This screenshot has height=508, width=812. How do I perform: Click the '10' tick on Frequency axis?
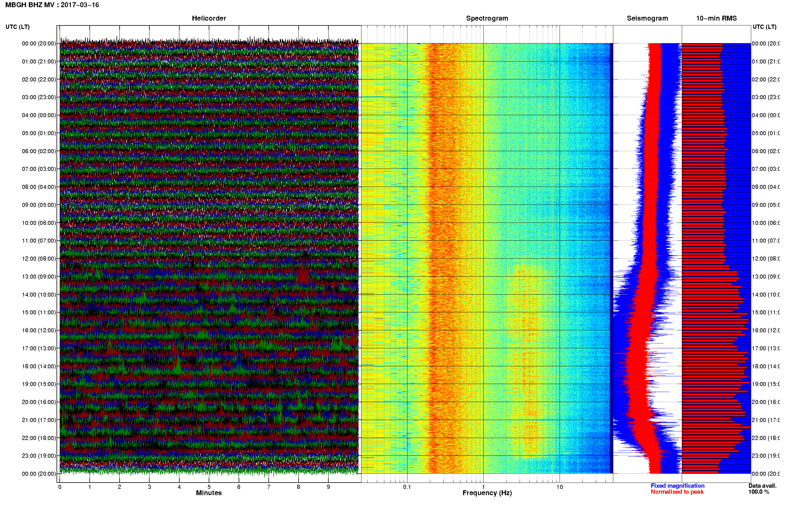[560, 487]
